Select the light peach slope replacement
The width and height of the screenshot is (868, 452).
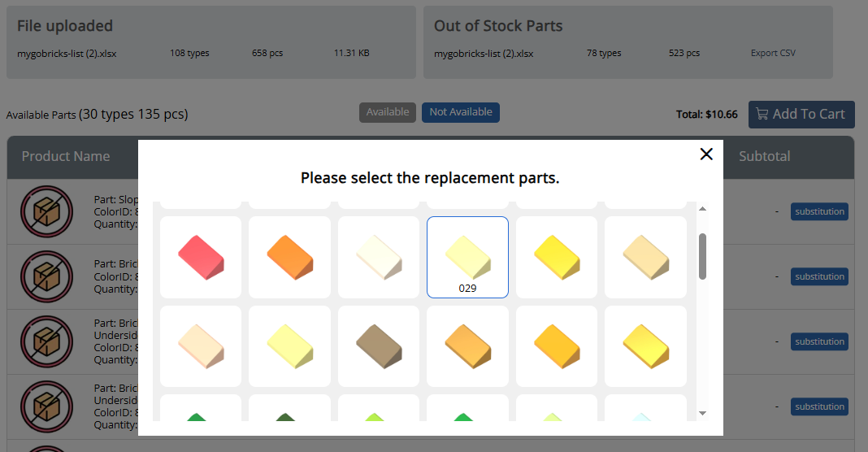201,346
